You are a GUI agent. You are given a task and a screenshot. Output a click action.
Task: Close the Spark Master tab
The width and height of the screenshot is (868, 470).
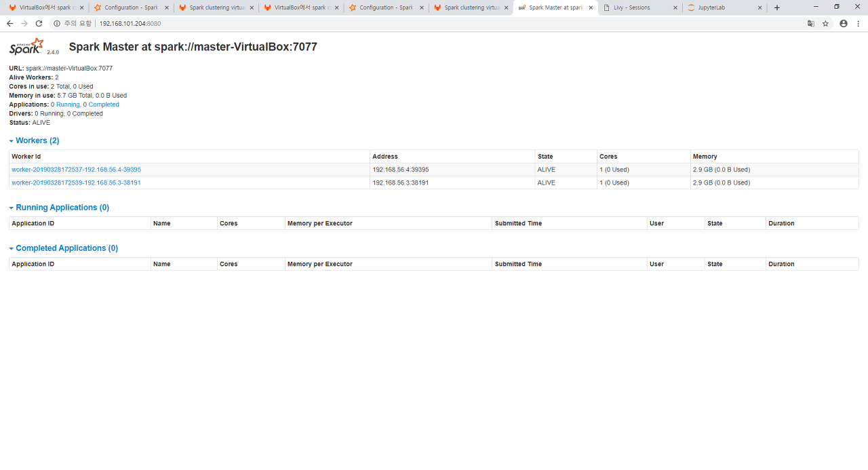tap(590, 7)
